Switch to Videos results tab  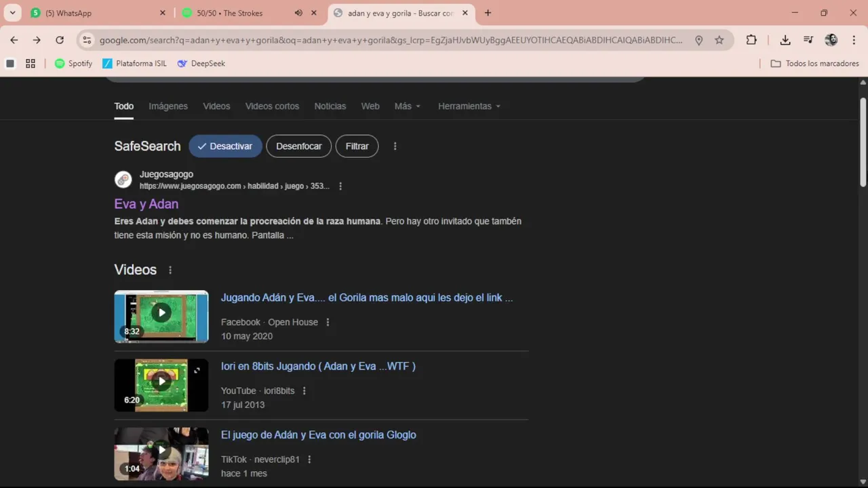216,106
